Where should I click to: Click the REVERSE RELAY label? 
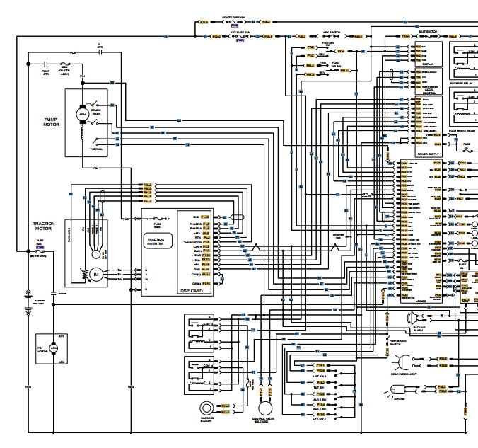(x=461, y=83)
